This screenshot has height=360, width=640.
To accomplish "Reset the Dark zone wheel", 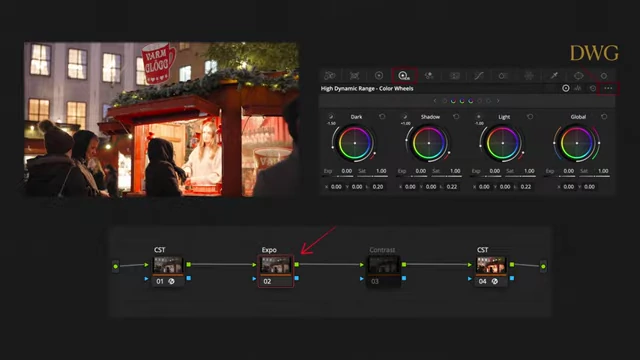I will [382, 117].
